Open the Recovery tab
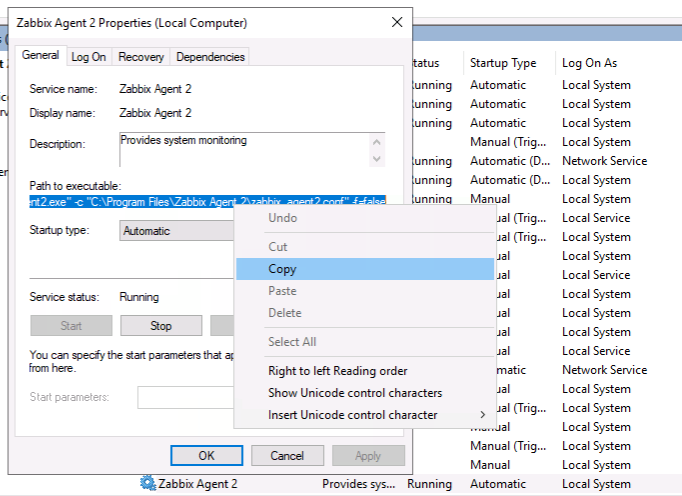The height and width of the screenshot is (496, 682). [141, 57]
